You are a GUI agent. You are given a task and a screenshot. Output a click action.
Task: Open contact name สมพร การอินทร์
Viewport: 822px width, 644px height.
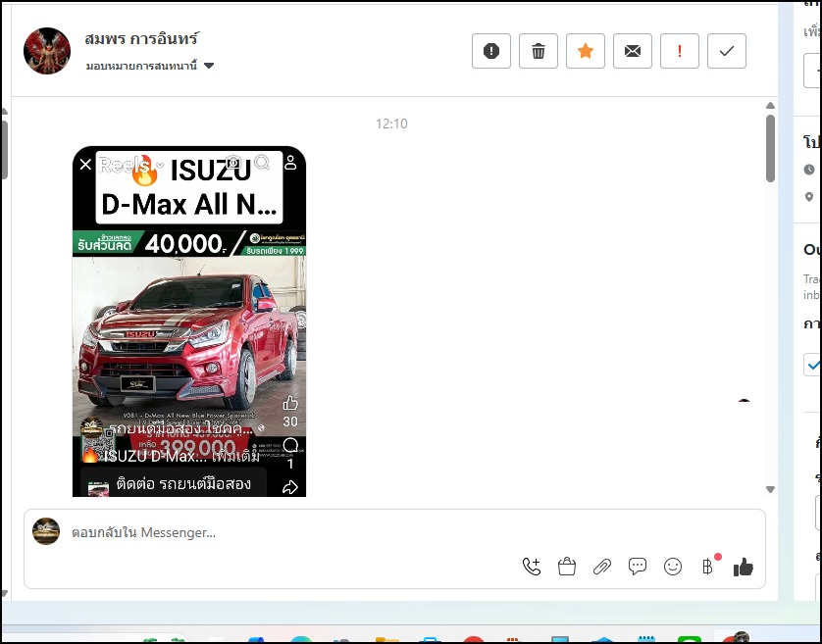point(141,38)
